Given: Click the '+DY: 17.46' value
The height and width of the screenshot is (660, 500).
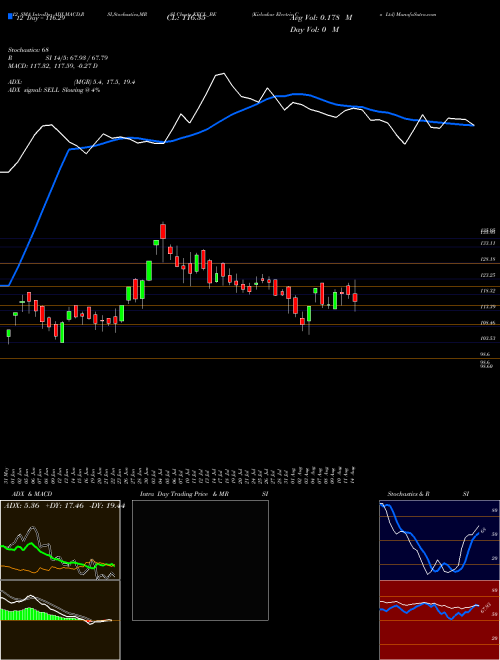Looking at the screenshot, I should [63, 506].
